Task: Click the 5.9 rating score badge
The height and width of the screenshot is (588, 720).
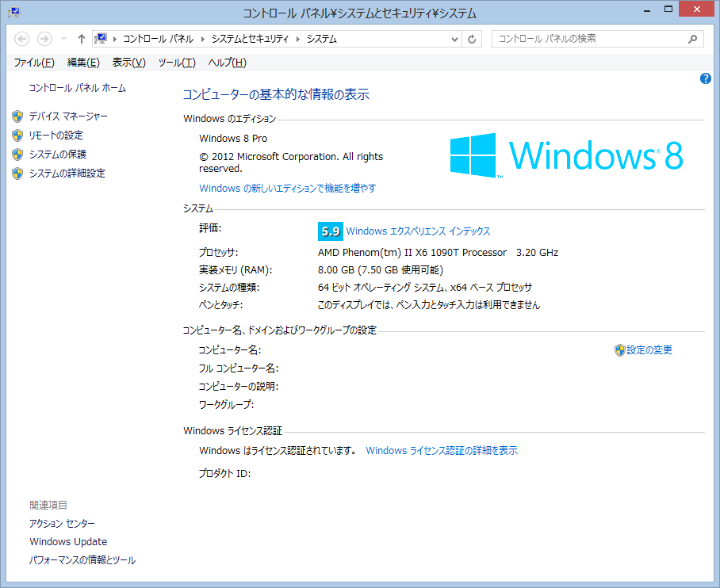Action: pyautogui.click(x=330, y=231)
